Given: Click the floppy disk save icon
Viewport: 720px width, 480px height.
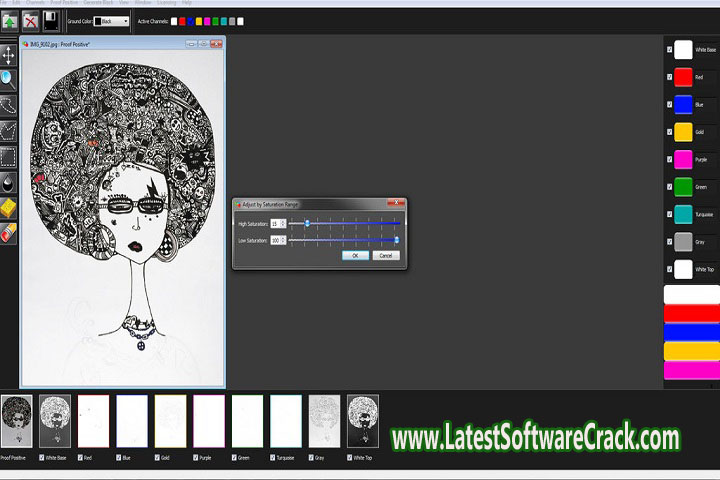Looking at the screenshot, I should tap(50, 20).
